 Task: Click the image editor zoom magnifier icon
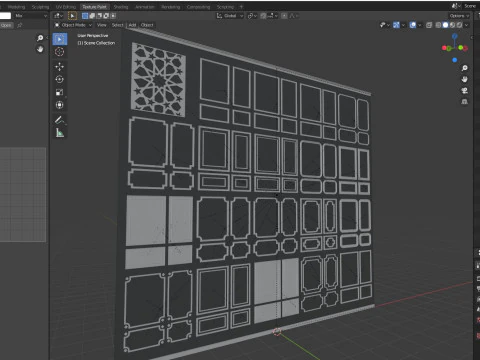tap(40, 38)
